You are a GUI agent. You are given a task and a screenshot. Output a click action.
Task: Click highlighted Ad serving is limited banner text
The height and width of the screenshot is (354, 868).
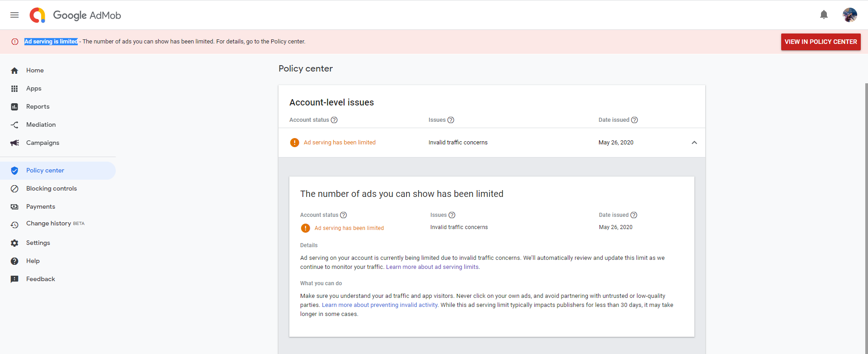pos(51,42)
